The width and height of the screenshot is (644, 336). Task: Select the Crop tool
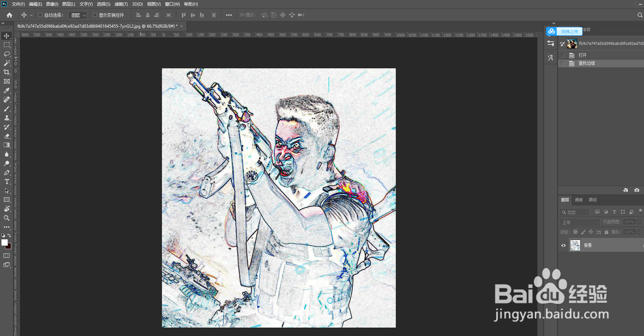tap(7, 72)
